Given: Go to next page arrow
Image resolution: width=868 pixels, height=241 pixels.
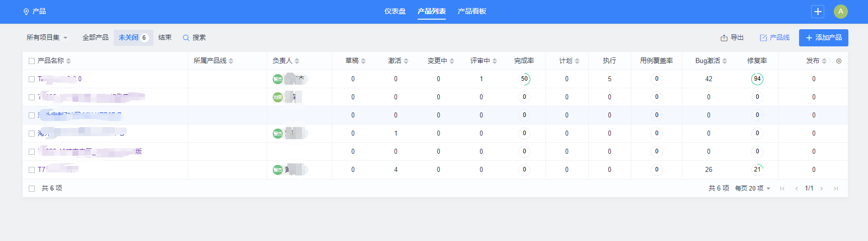Looking at the screenshot, I should 822,189.
